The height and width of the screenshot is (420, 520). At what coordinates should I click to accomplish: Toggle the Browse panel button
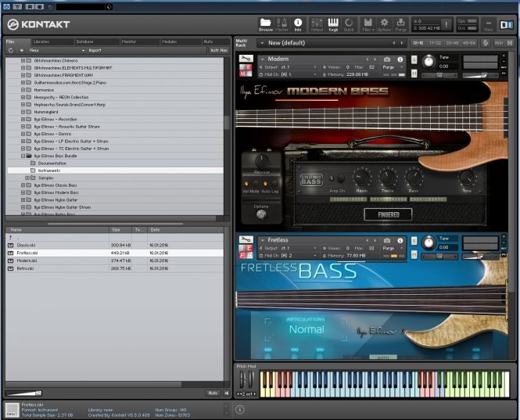click(x=266, y=25)
